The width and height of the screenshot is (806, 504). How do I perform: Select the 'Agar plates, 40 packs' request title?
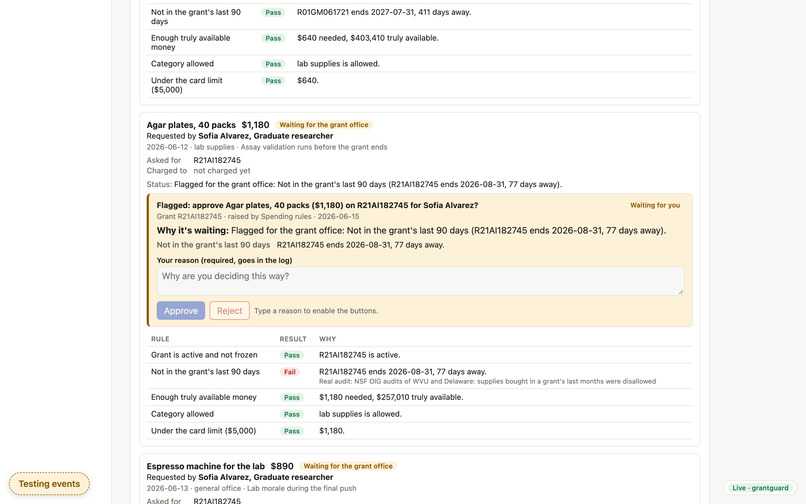pyautogui.click(x=191, y=125)
